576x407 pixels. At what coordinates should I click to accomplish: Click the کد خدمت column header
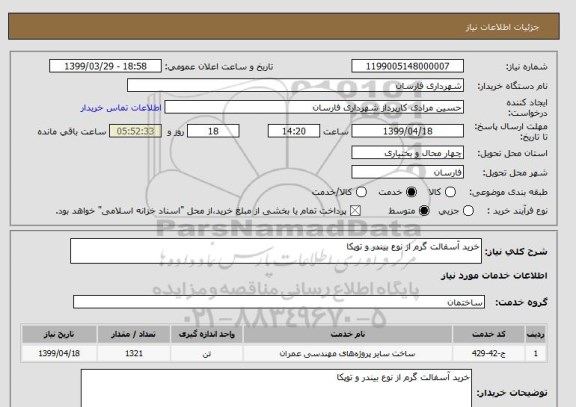click(489, 334)
